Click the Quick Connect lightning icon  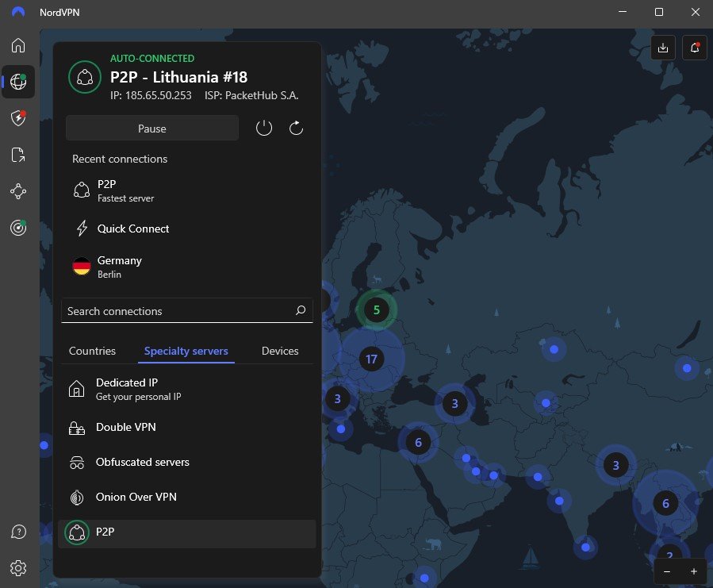[82, 229]
